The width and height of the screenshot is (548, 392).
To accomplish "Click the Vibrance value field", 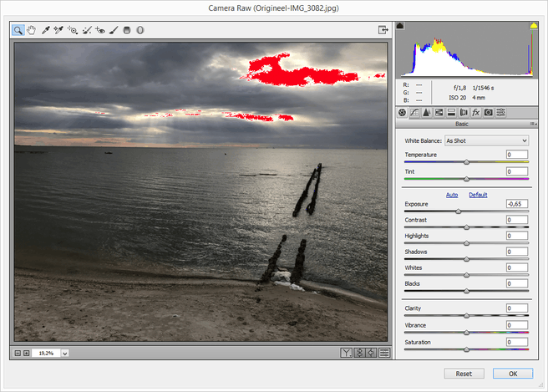I will coord(517,325).
